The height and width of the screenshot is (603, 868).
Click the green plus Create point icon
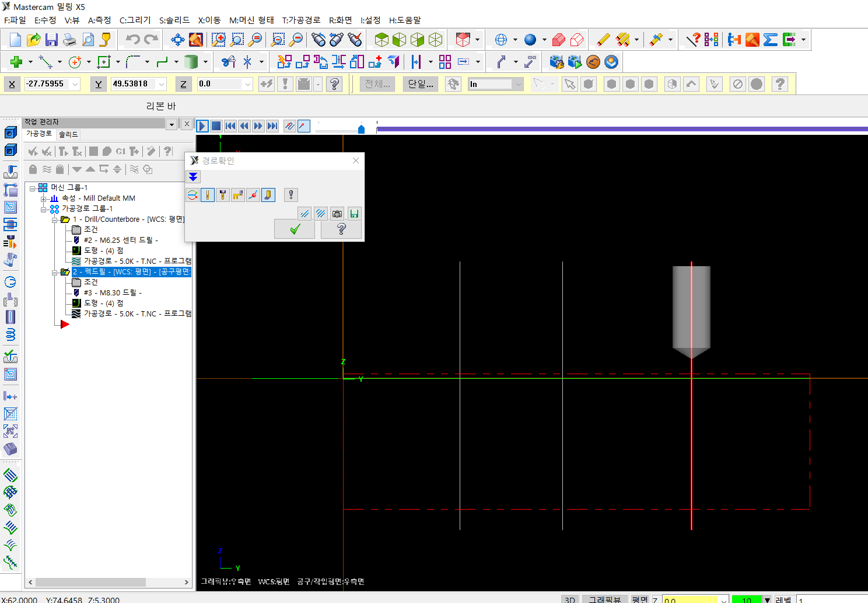tap(16, 61)
